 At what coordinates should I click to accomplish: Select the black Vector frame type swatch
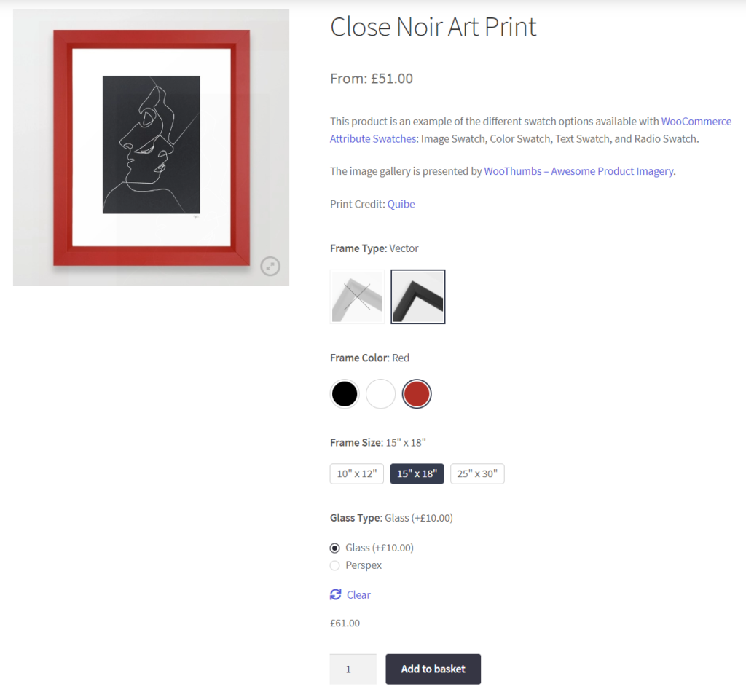[418, 296]
